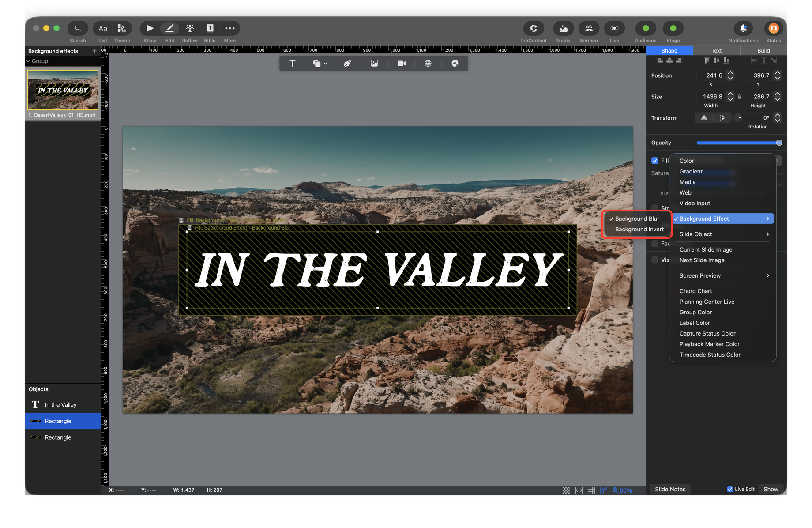Select the "In the Valley" text object
Viewport: 812px width, 528px height.
point(63,405)
